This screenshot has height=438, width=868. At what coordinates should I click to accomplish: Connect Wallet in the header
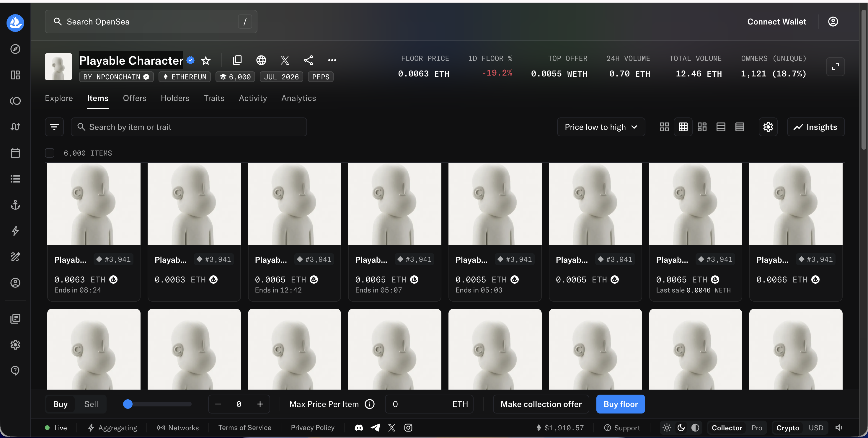click(x=777, y=22)
